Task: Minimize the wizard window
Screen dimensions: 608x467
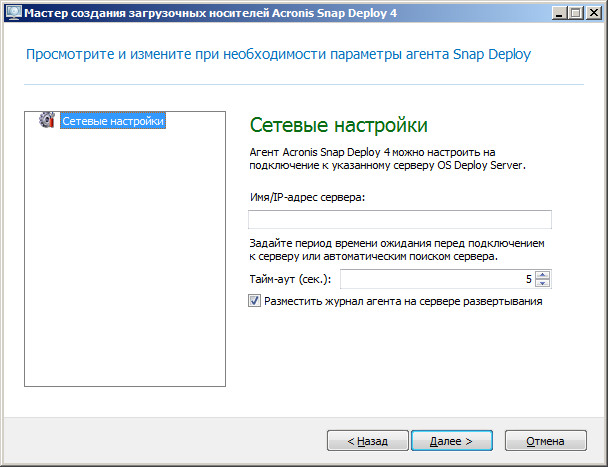Action: [559, 13]
